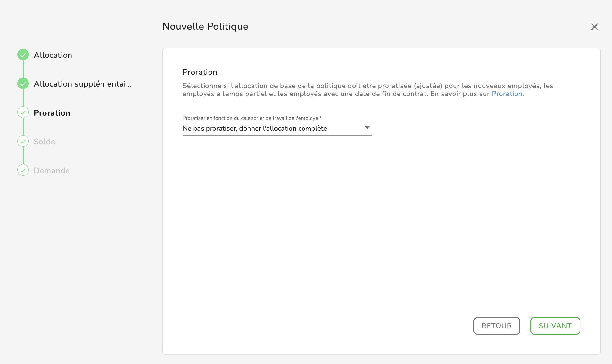The height and width of the screenshot is (364, 612).
Task: Jump to the Solde step label
Action: tap(44, 142)
